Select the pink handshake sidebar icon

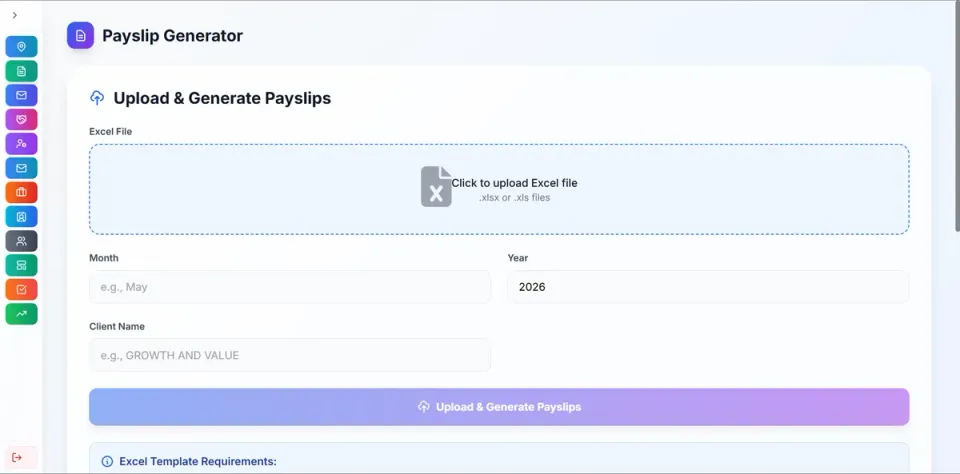[21, 120]
